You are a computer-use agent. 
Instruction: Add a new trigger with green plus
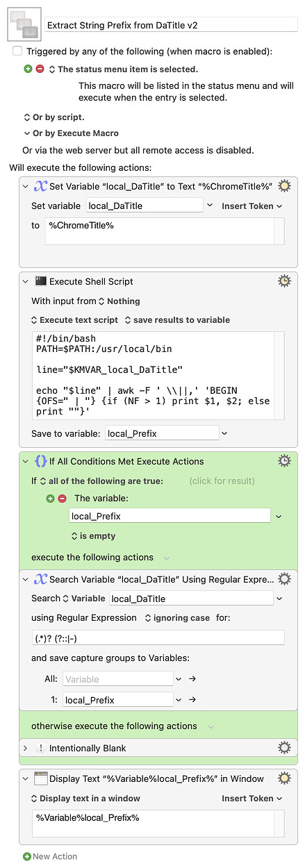click(x=28, y=69)
